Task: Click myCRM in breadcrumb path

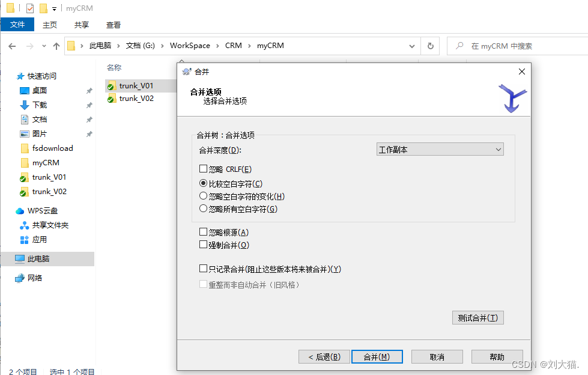Action: (270, 46)
